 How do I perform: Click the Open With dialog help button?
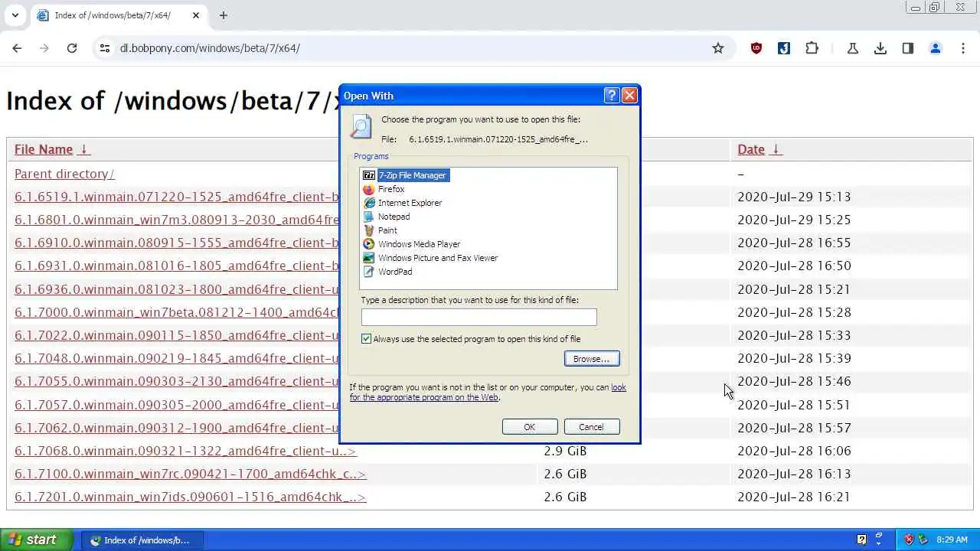[611, 96]
